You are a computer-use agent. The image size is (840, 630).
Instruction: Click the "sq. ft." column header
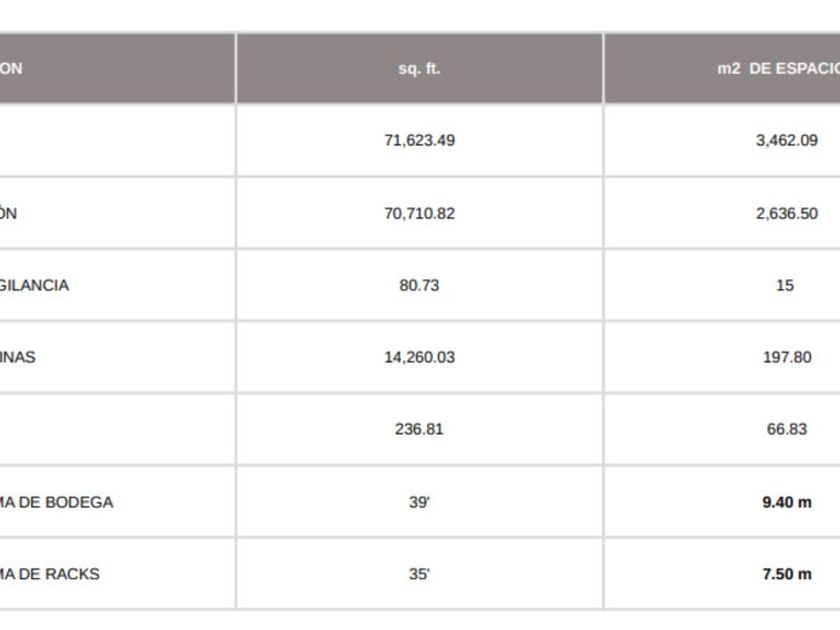point(419,69)
